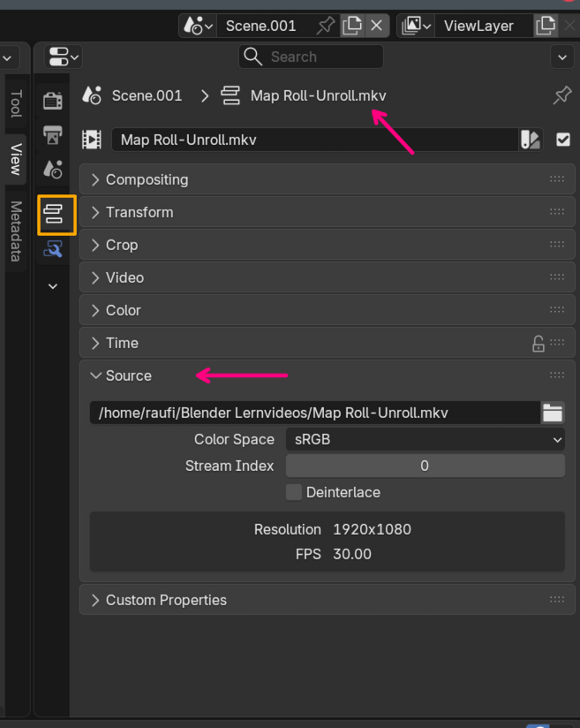Toggle the Time panel lock icon
Image resolution: width=580 pixels, height=728 pixels.
coord(538,344)
